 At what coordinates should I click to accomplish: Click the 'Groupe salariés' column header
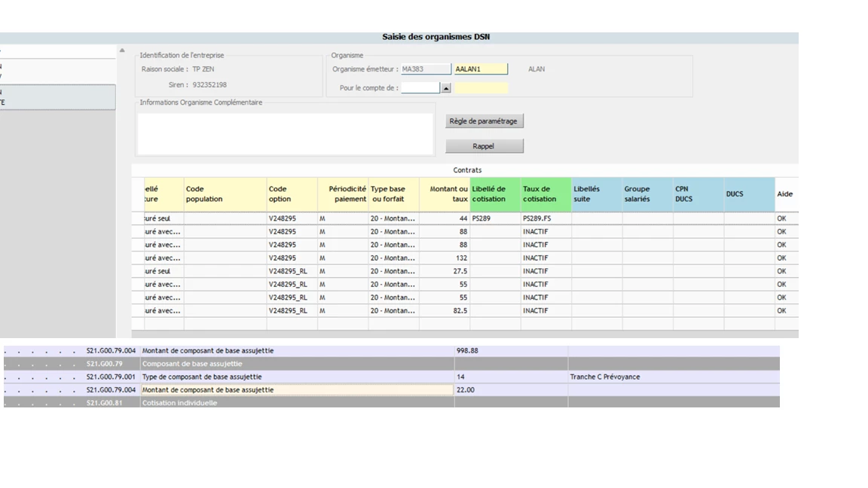(647, 194)
